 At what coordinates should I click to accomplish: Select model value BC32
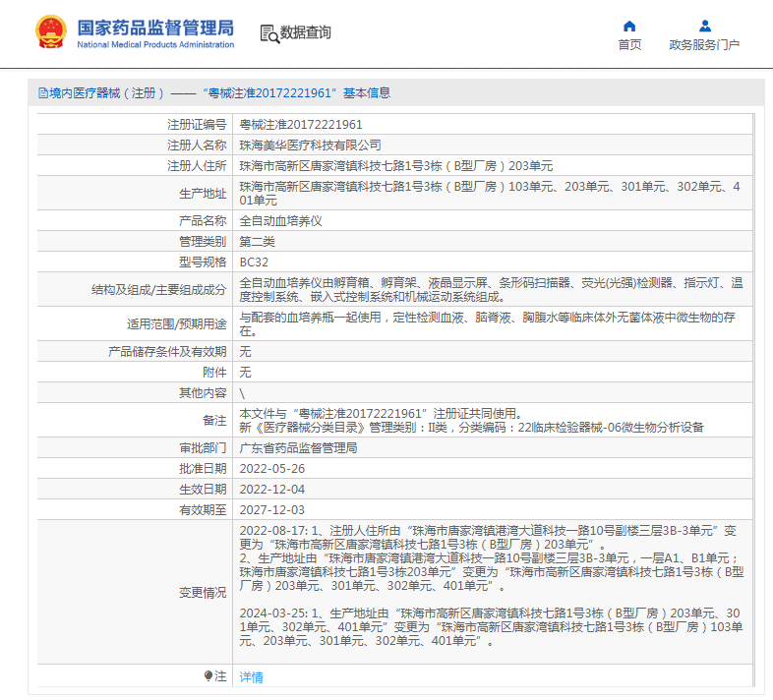tap(254, 262)
